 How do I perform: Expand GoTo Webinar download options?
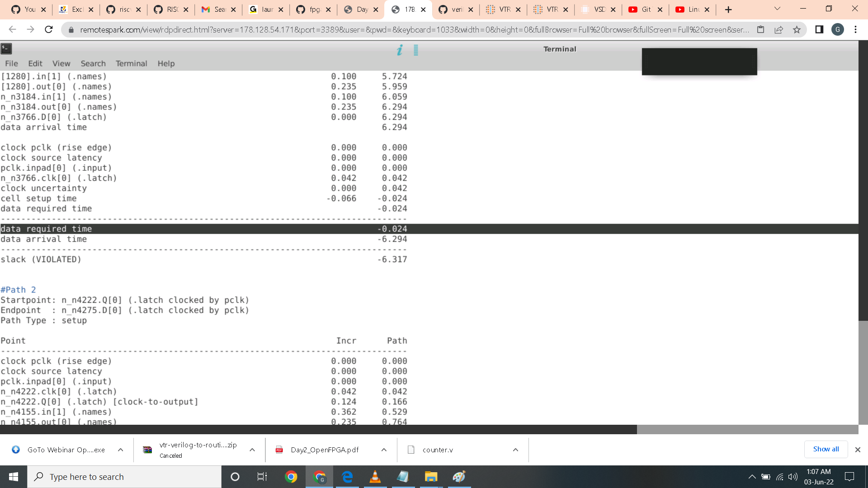(x=120, y=450)
